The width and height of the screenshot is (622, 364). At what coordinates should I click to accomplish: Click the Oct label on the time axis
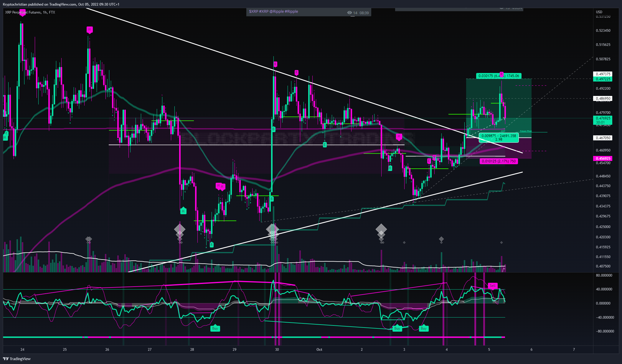(x=319, y=350)
